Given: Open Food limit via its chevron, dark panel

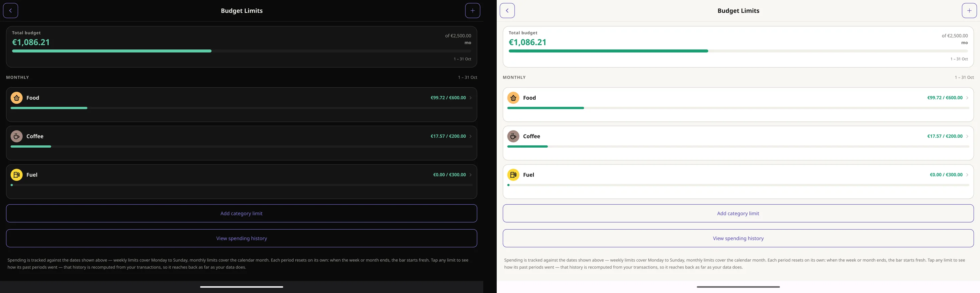Looking at the screenshot, I should (x=471, y=98).
